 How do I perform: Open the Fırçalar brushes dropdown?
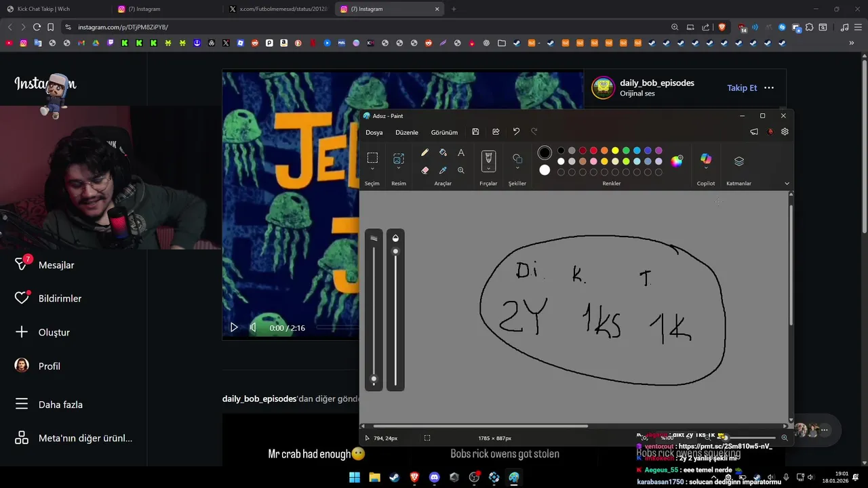(488, 169)
